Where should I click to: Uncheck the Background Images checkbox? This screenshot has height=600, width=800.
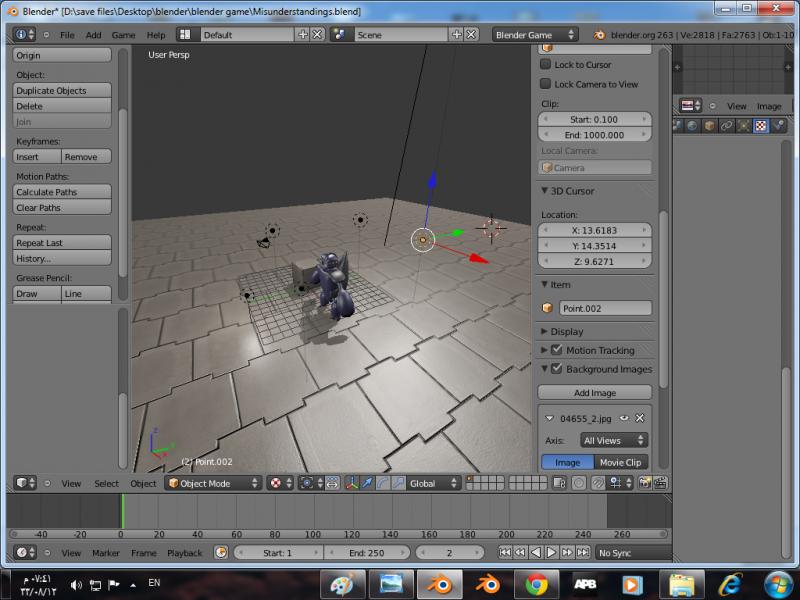[x=557, y=368]
